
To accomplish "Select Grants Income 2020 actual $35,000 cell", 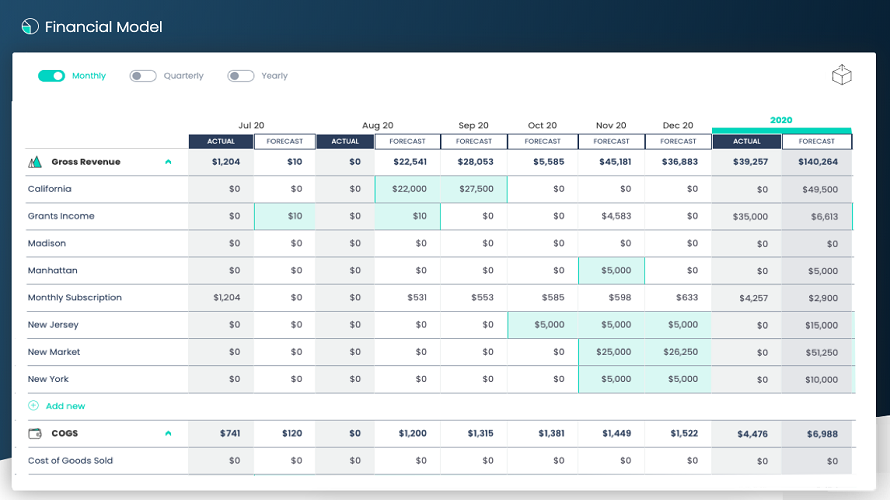I will pyautogui.click(x=747, y=216).
